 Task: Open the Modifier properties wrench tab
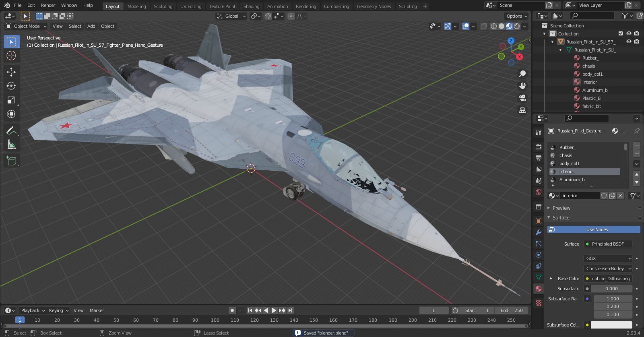point(539,232)
